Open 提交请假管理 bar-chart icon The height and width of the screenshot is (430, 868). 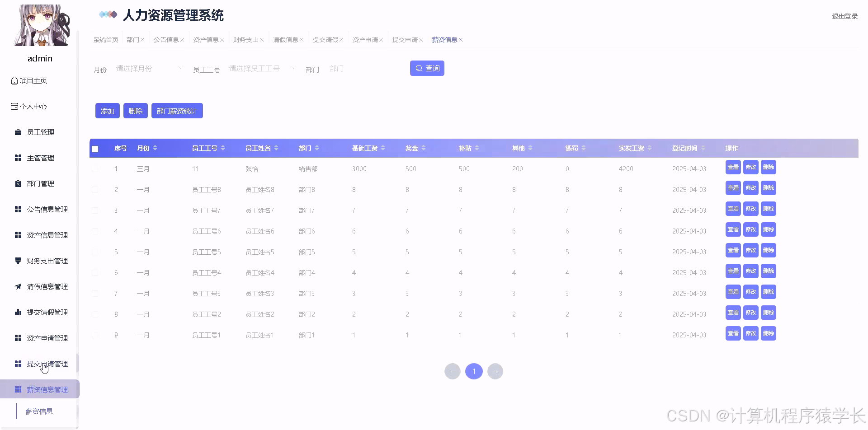18,312
